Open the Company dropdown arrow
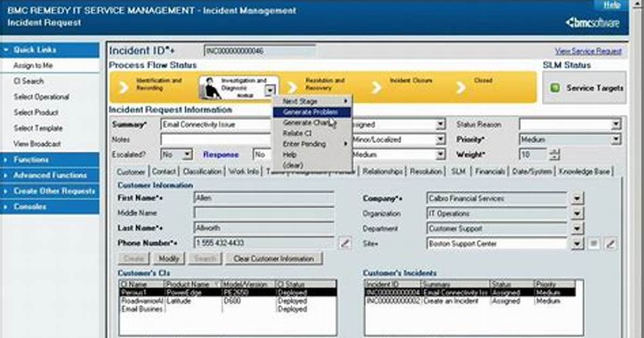 click(577, 199)
